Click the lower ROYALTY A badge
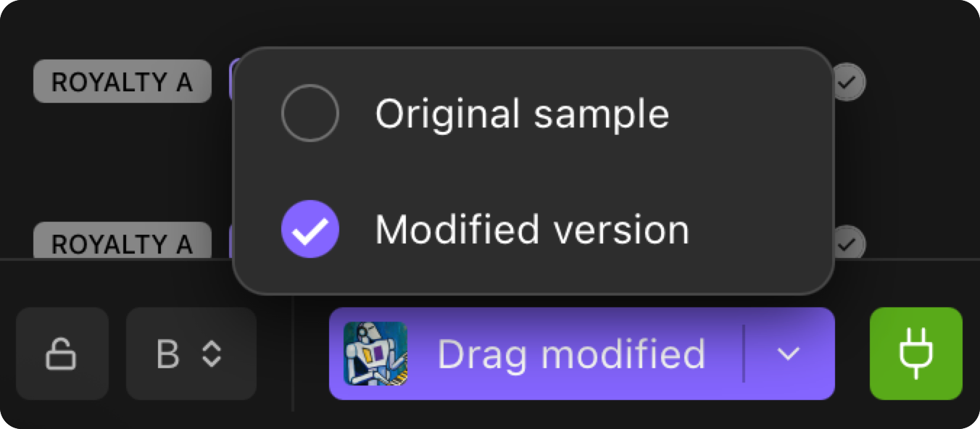Image resolution: width=980 pixels, height=429 pixels. (x=122, y=241)
